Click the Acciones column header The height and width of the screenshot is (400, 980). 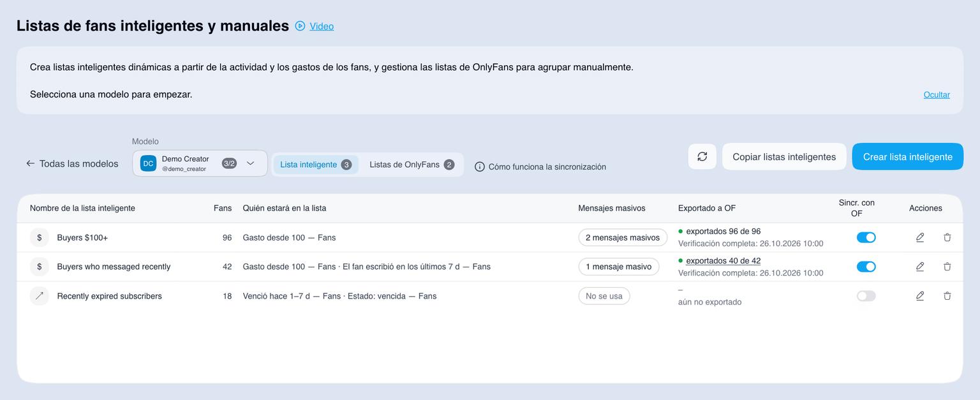[925, 208]
